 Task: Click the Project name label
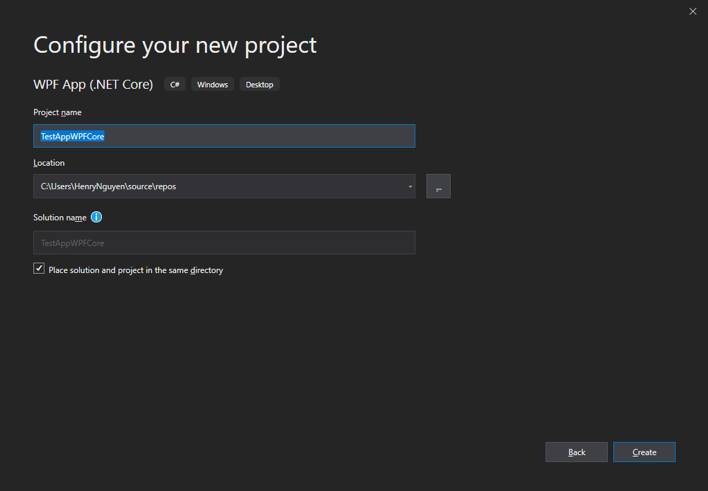click(x=57, y=112)
